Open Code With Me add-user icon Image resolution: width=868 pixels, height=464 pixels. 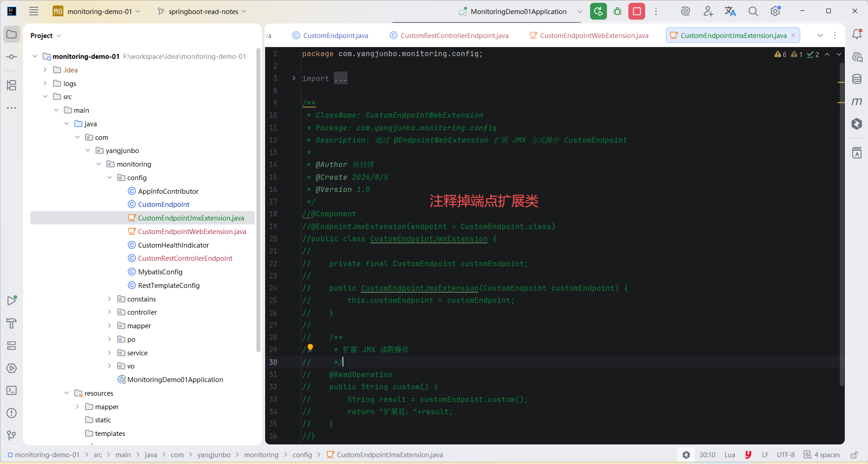pos(708,11)
